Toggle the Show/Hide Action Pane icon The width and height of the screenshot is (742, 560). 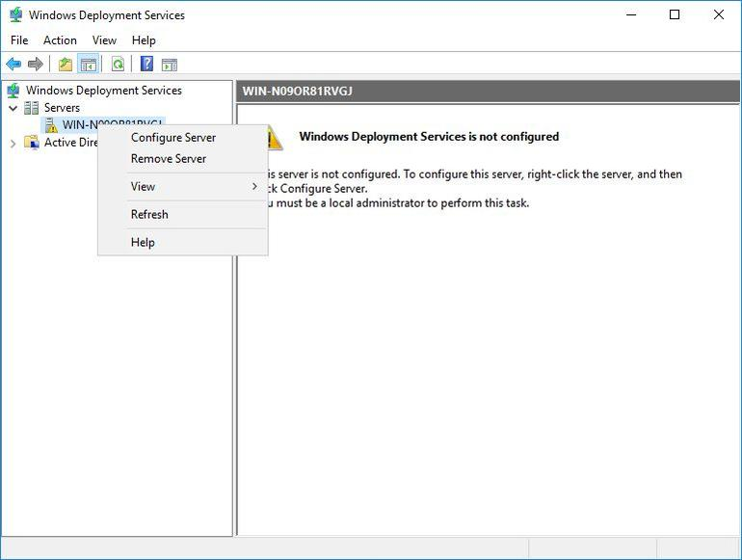point(170,65)
